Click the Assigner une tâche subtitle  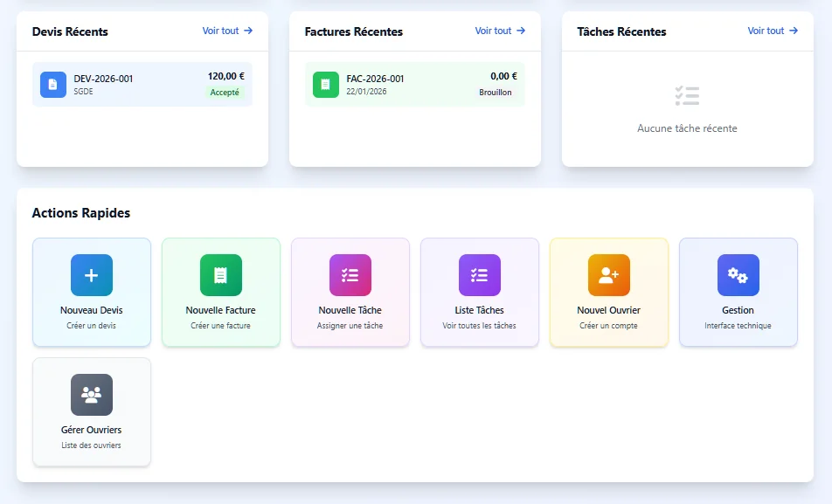point(350,326)
